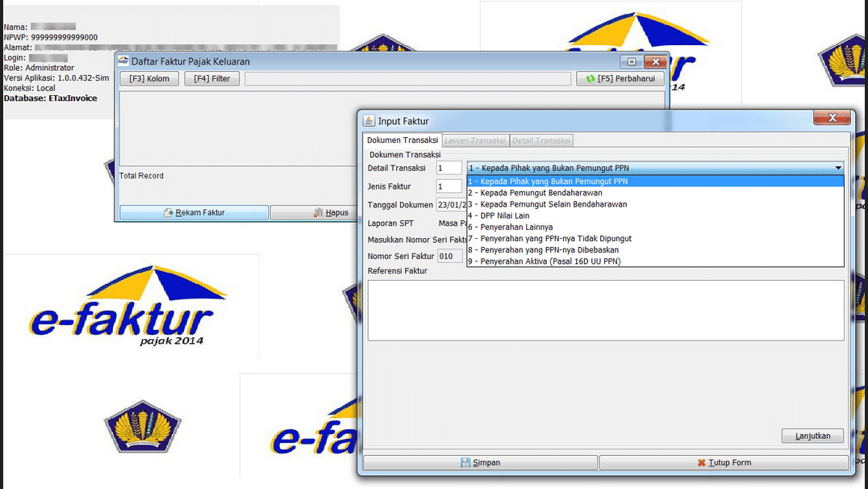Click the Detail Transaksi code field
This screenshot has width=868, height=489.
point(449,168)
